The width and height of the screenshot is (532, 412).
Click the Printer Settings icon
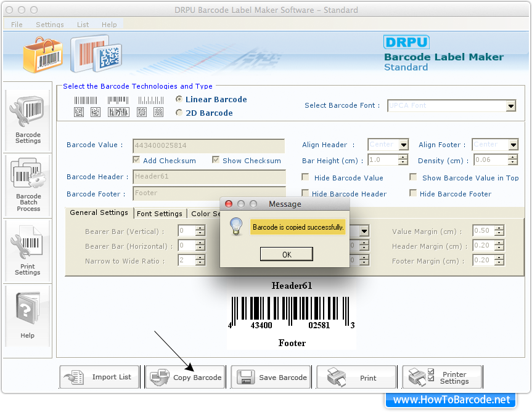pos(421,376)
